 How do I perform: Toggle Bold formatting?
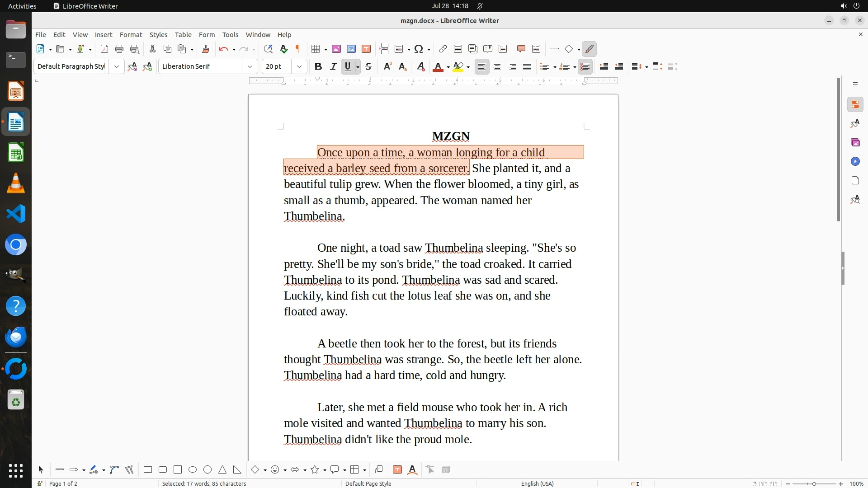coord(318,67)
